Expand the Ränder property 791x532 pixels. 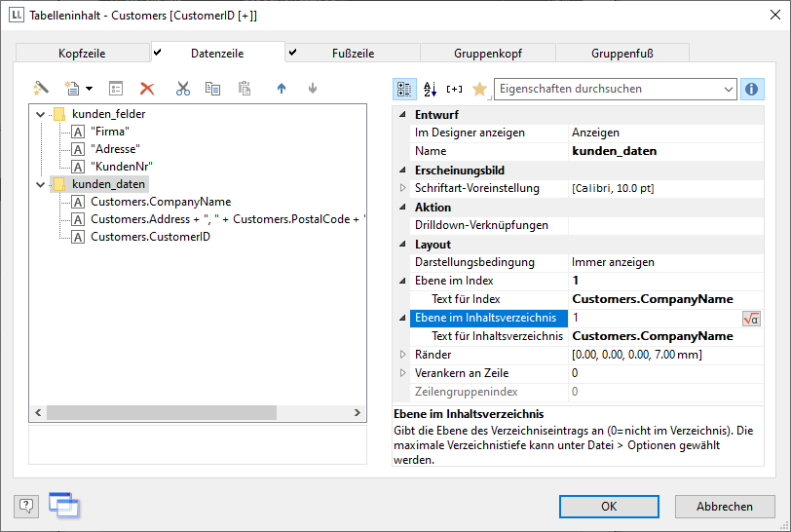[x=403, y=355]
